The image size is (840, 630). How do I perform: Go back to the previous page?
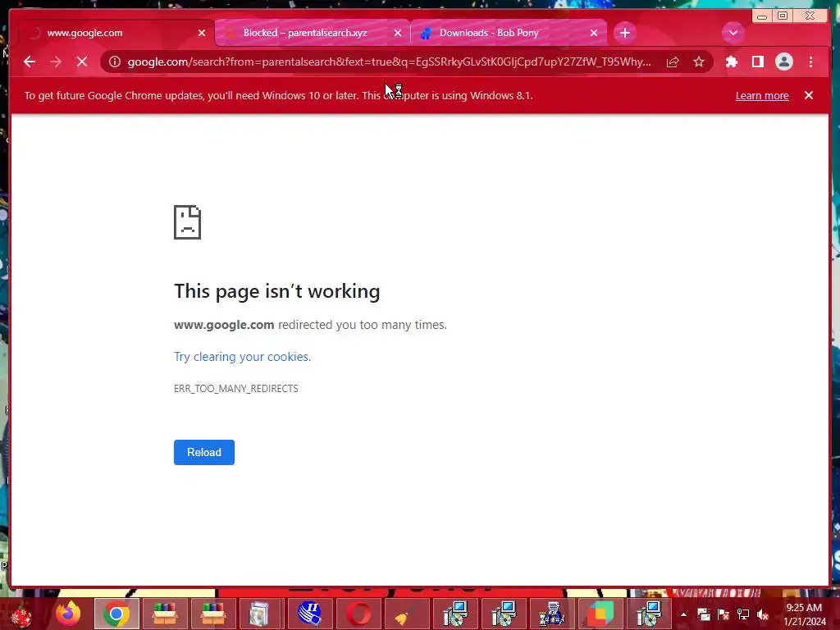[x=30, y=62]
